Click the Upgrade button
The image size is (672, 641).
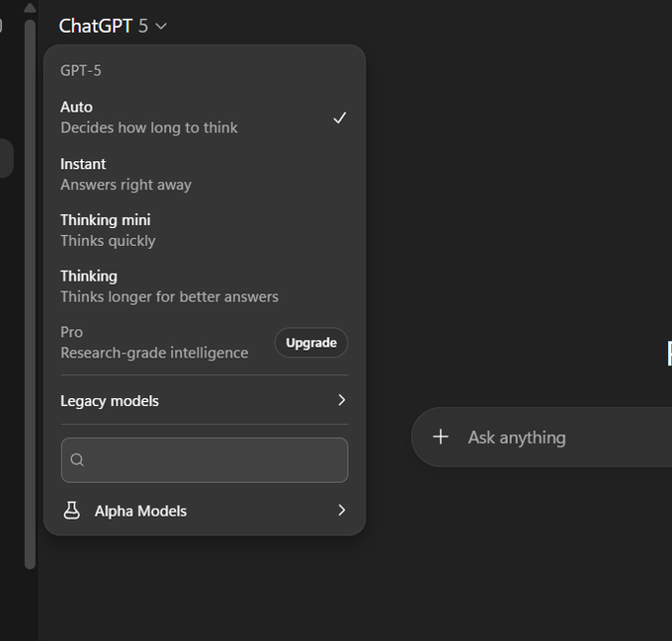click(311, 343)
